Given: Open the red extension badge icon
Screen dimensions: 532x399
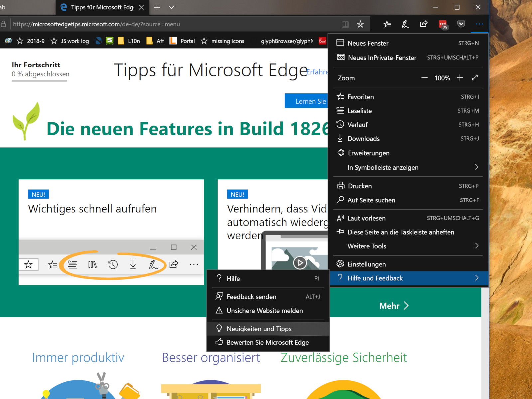Looking at the screenshot, I should (x=443, y=24).
